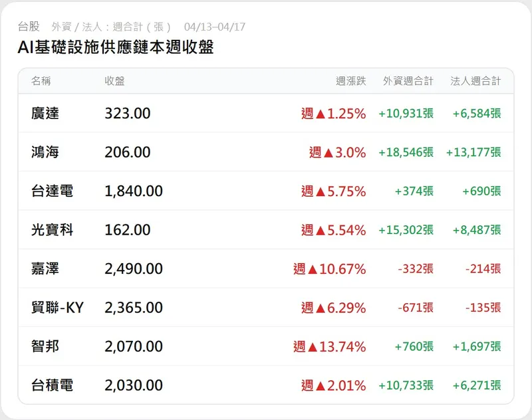Image resolution: width=532 pixels, height=420 pixels.
Task: Click the 法人週合計 column header
Action: click(475, 81)
